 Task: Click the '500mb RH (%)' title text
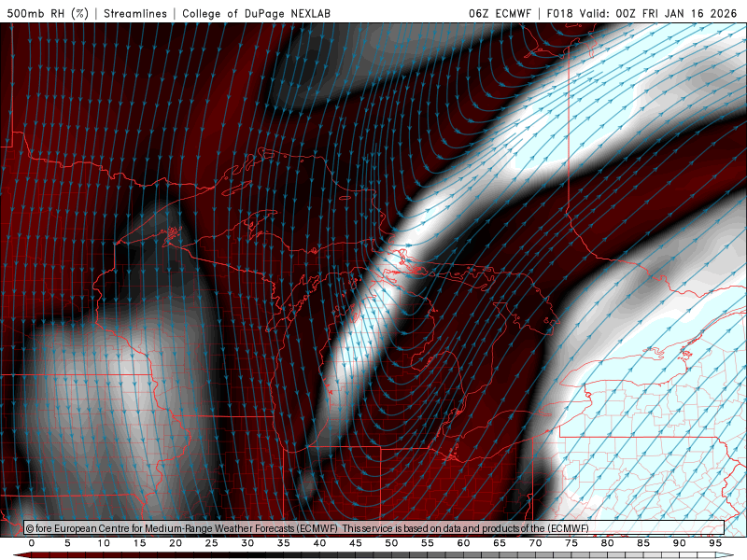coord(48,13)
